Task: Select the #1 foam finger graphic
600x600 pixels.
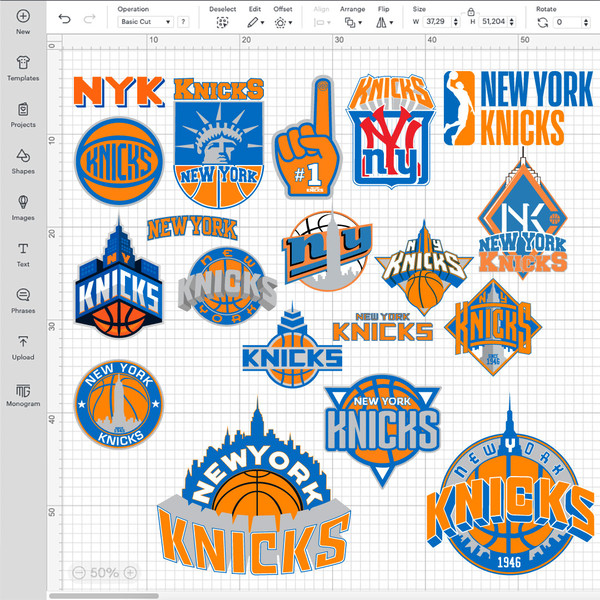Action: (x=307, y=138)
